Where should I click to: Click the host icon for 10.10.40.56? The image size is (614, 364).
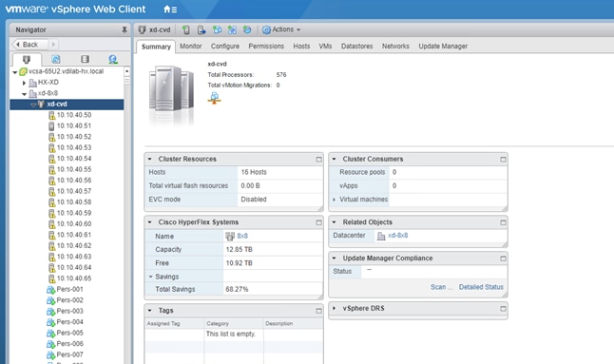51,181
